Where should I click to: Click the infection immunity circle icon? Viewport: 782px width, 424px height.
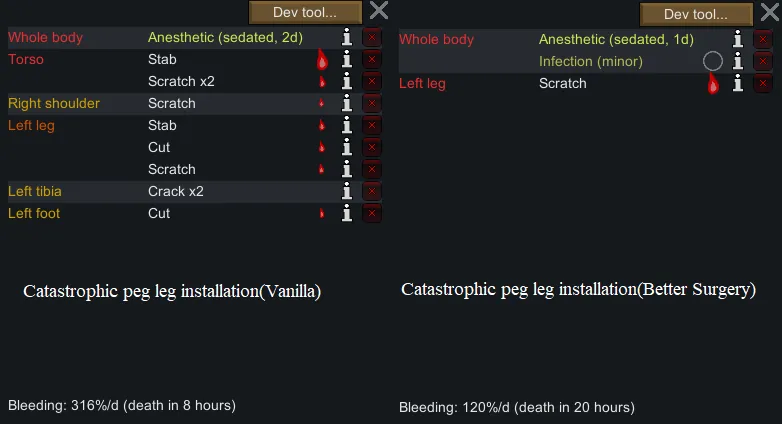[713, 62]
